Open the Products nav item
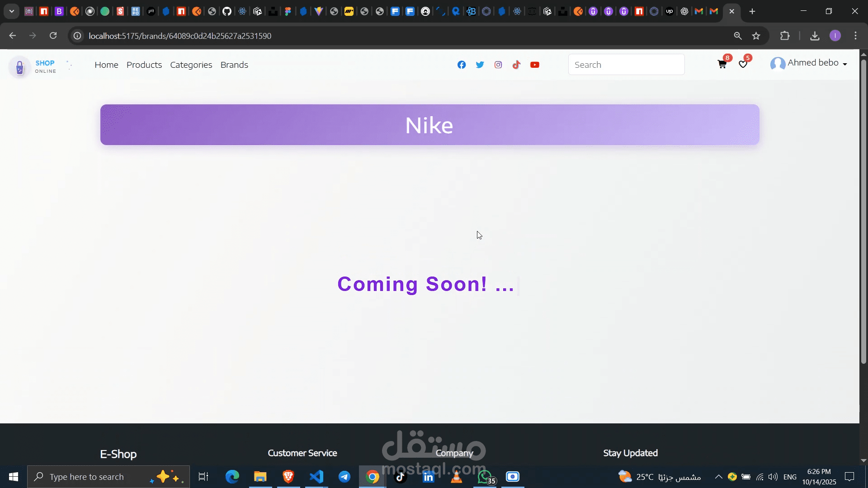868x488 pixels. pos(144,65)
